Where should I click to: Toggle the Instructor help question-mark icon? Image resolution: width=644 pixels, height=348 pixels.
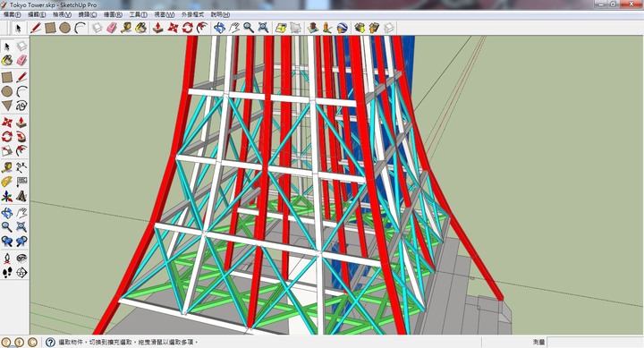(50, 342)
